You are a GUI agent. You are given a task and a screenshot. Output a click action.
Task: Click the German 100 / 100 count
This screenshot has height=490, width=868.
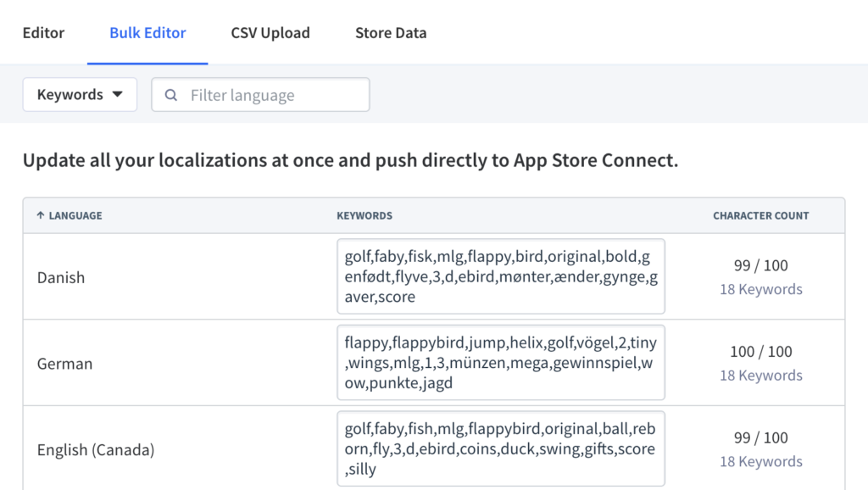coord(760,352)
